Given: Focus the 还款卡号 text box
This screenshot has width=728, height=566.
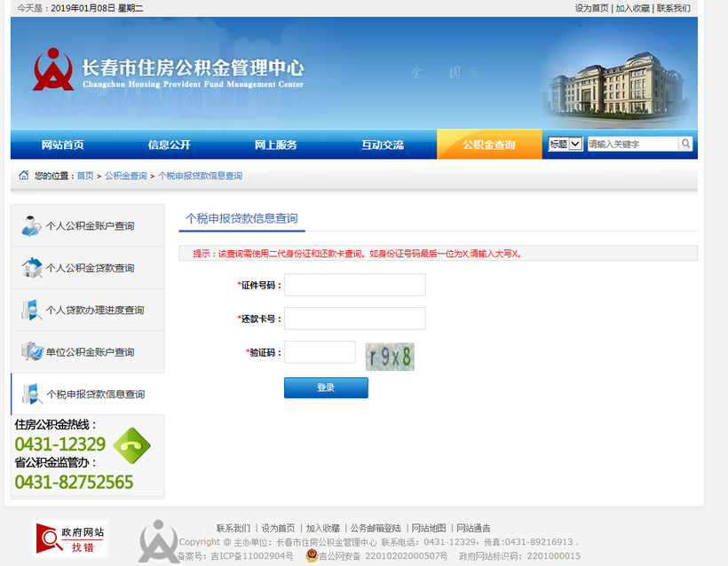Looking at the screenshot, I should [354, 318].
